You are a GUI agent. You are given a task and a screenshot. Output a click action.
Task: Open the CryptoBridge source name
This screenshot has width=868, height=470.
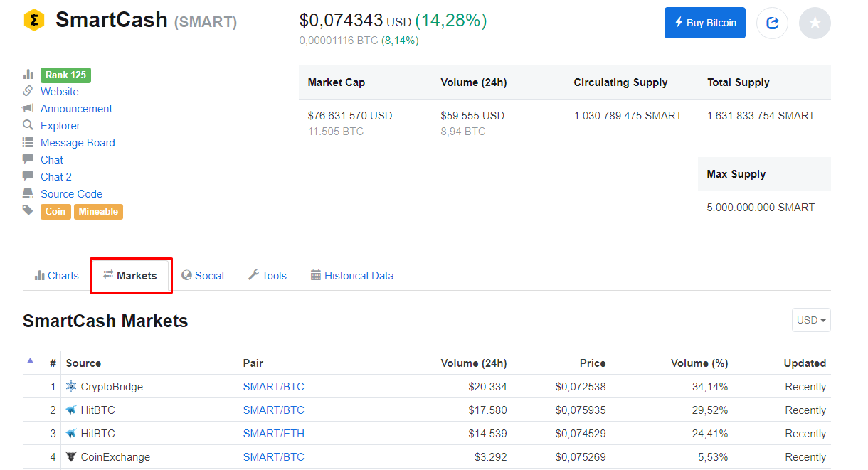point(112,387)
